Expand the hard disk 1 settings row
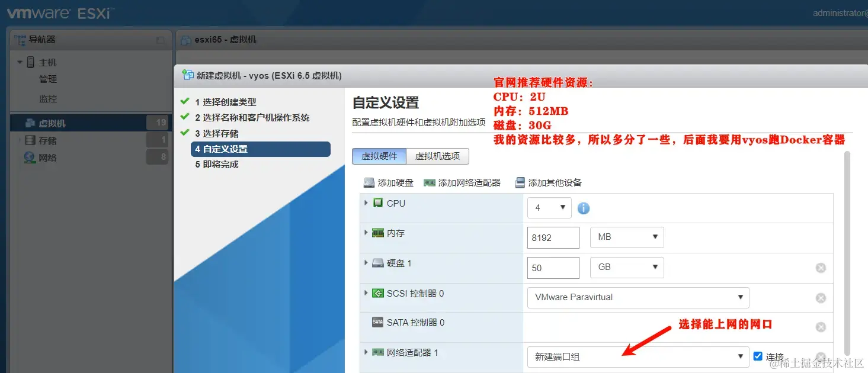Viewport: 868px width, 373px height. coord(367,262)
